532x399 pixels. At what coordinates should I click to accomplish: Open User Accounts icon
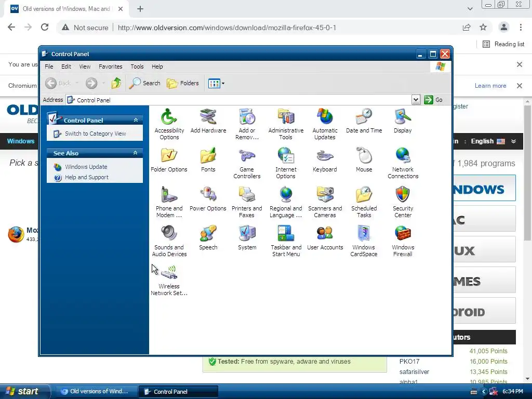tap(325, 238)
